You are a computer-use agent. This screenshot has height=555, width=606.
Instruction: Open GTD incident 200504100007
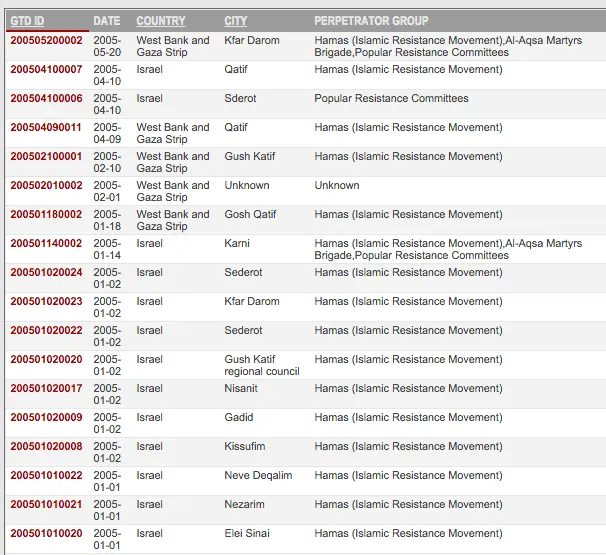coord(46,70)
